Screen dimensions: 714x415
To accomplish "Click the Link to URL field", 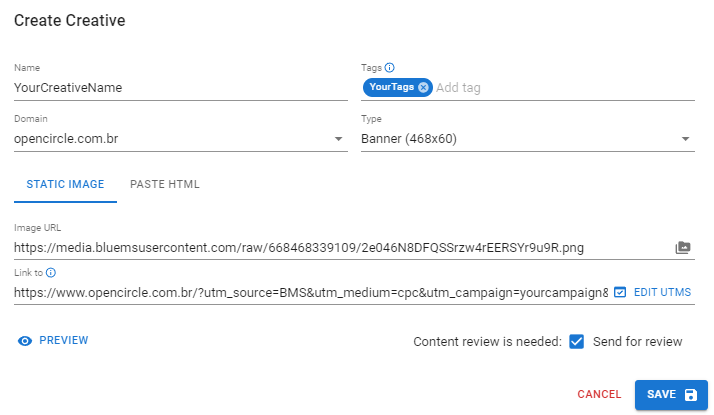I will [x=310, y=293].
